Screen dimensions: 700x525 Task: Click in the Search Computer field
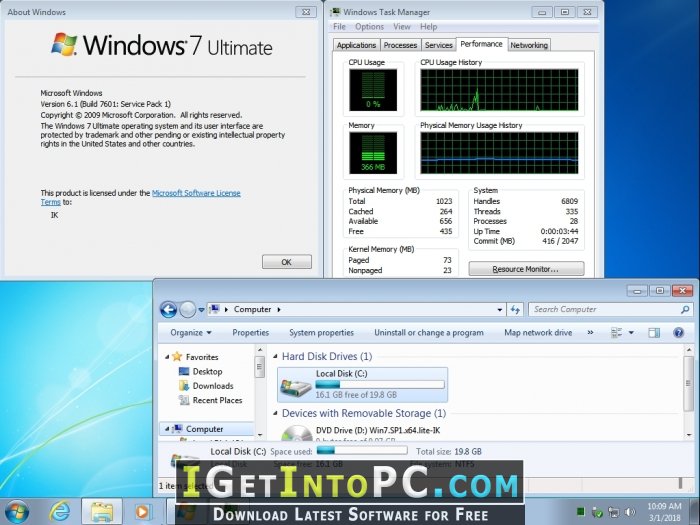pos(605,309)
